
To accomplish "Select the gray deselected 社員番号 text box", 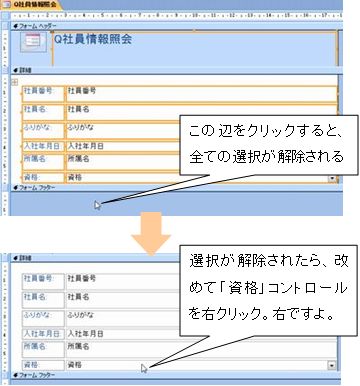I will (x=123, y=282).
